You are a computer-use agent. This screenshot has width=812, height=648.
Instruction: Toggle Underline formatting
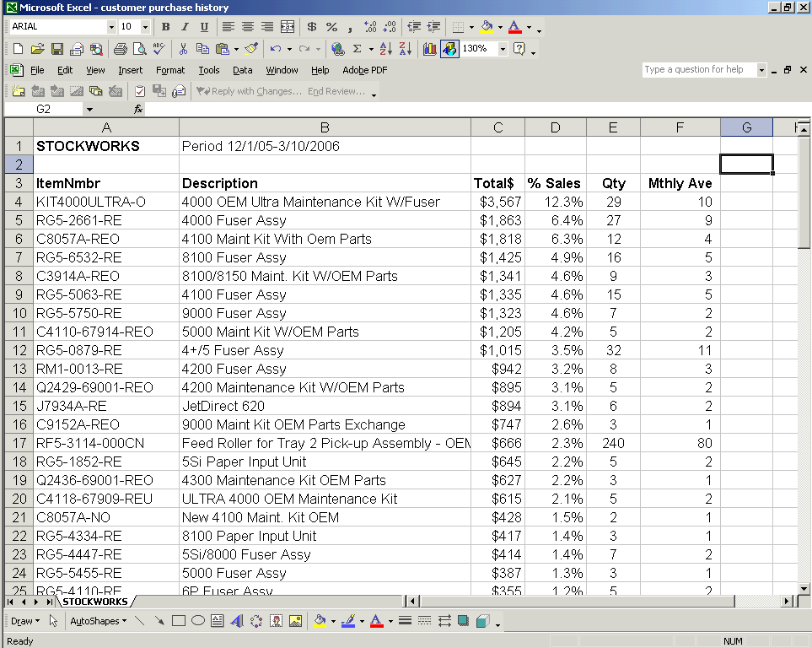205,27
